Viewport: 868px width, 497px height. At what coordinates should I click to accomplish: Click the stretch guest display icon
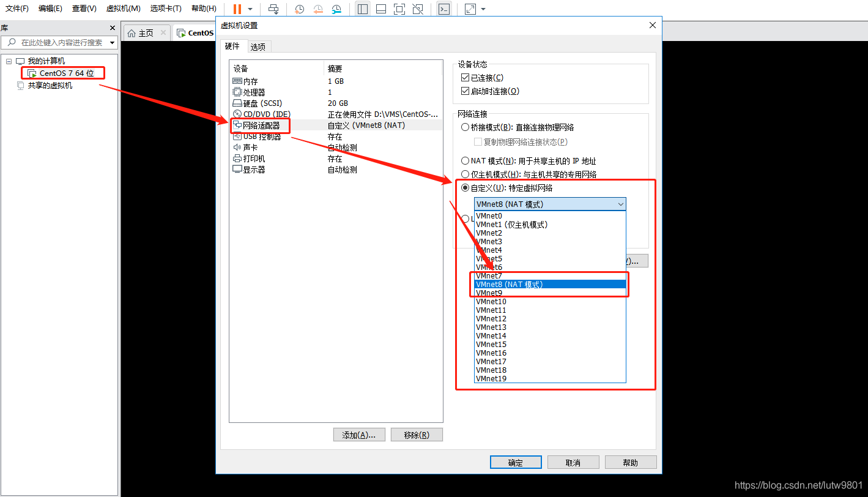coord(470,9)
